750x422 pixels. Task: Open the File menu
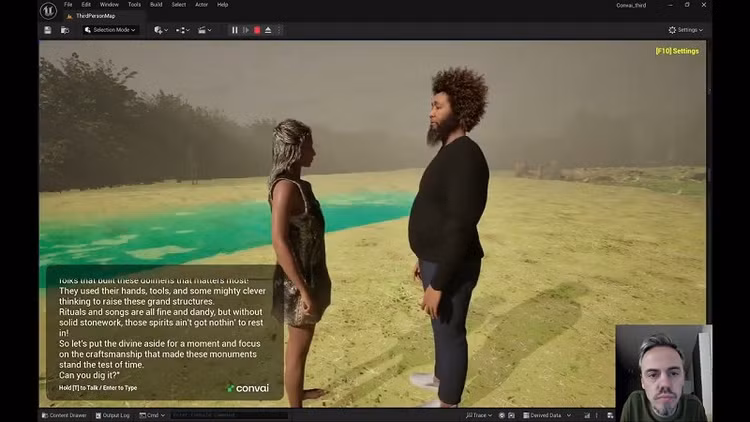[68, 4]
